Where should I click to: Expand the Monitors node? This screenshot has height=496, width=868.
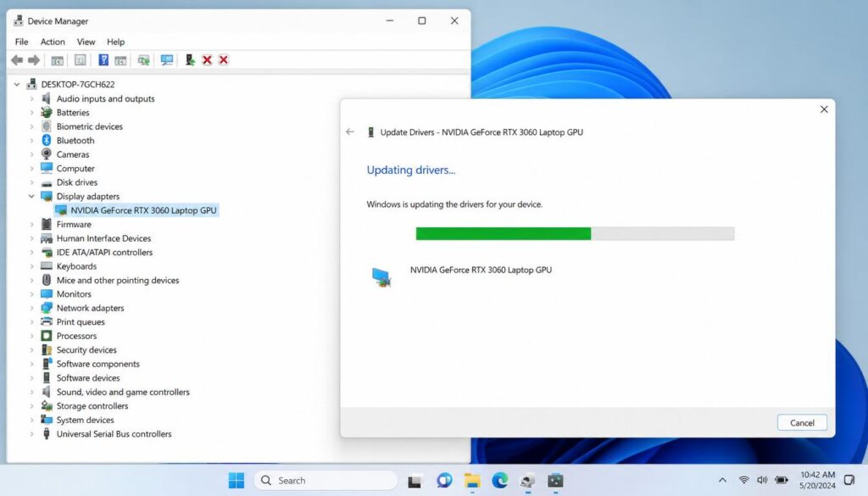[31, 294]
